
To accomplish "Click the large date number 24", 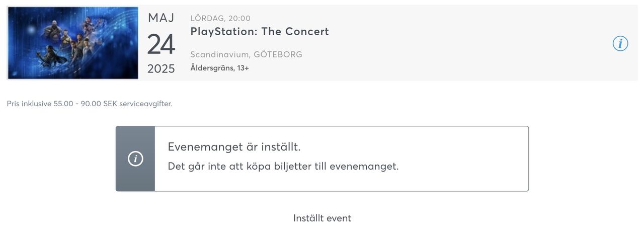I will [161, 44].
